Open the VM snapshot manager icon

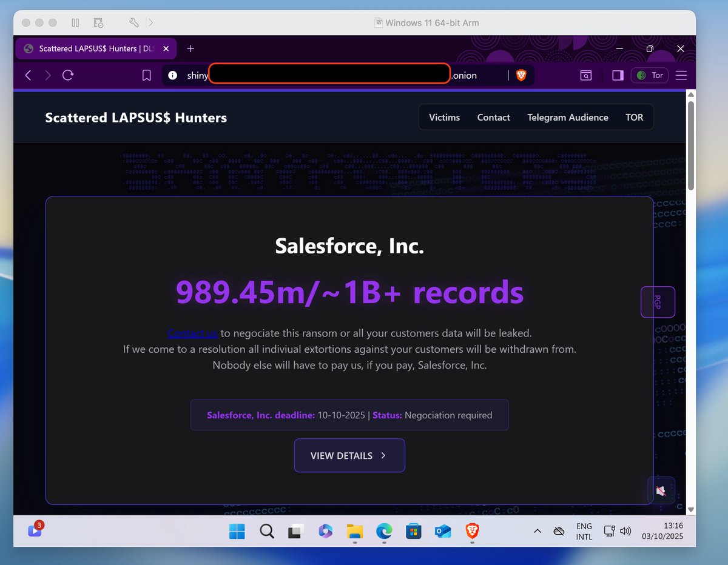click(x=98, y=22)
